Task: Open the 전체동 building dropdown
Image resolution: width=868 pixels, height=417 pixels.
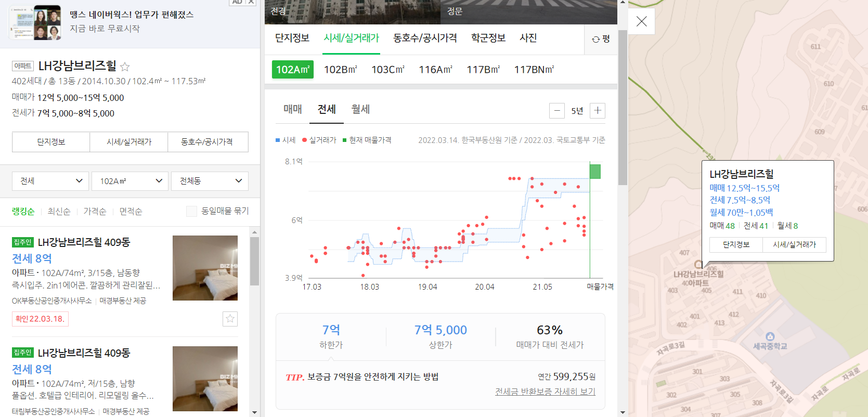Action: pos(210,181)
